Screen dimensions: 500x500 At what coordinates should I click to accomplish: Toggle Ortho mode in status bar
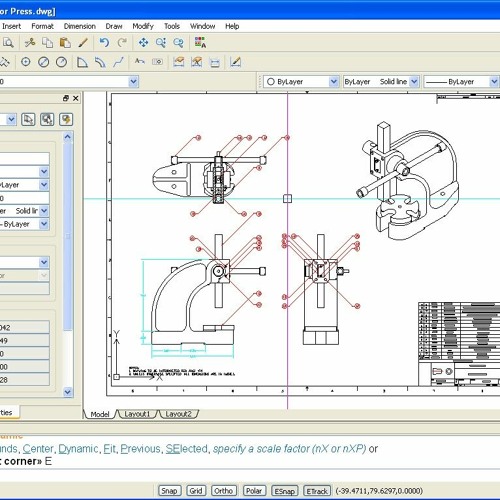(x=224, y=491)
